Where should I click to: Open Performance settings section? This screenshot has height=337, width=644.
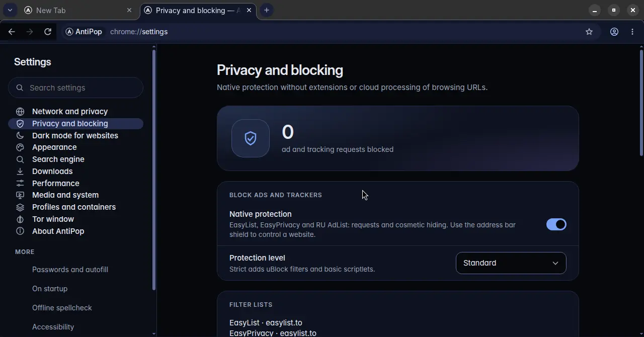click(75, 184)
